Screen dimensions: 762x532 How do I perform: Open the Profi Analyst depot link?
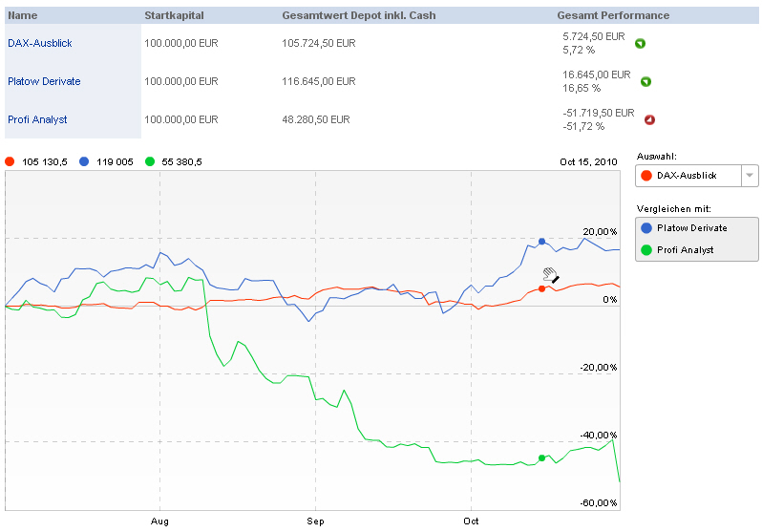pos(37,119)
